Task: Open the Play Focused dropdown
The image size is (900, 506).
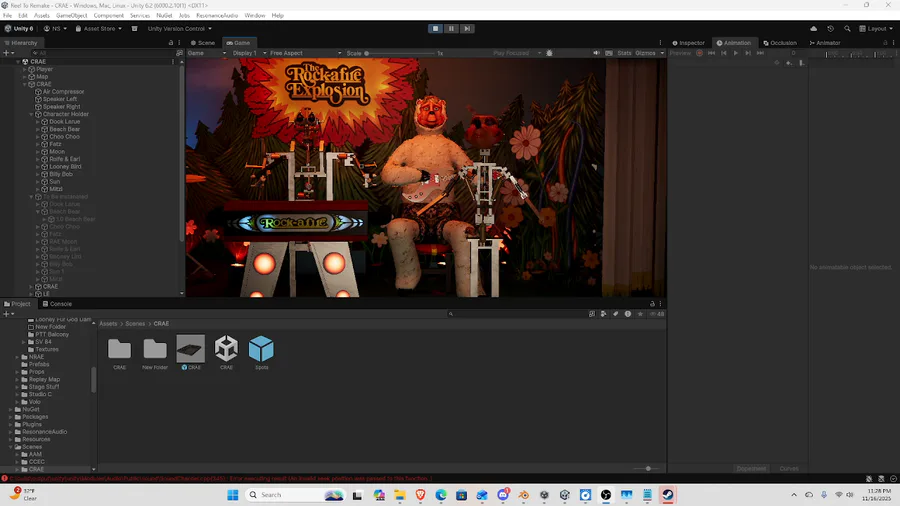Action: click(517, 53)
